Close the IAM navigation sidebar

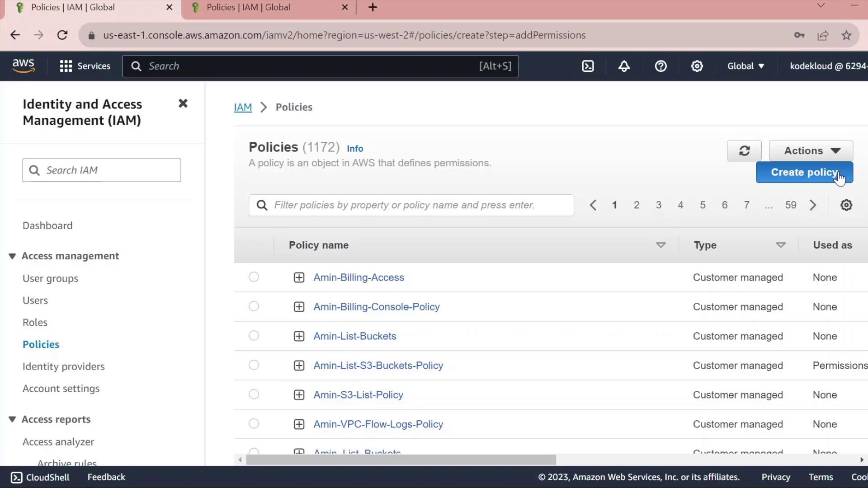click(183, 103)
